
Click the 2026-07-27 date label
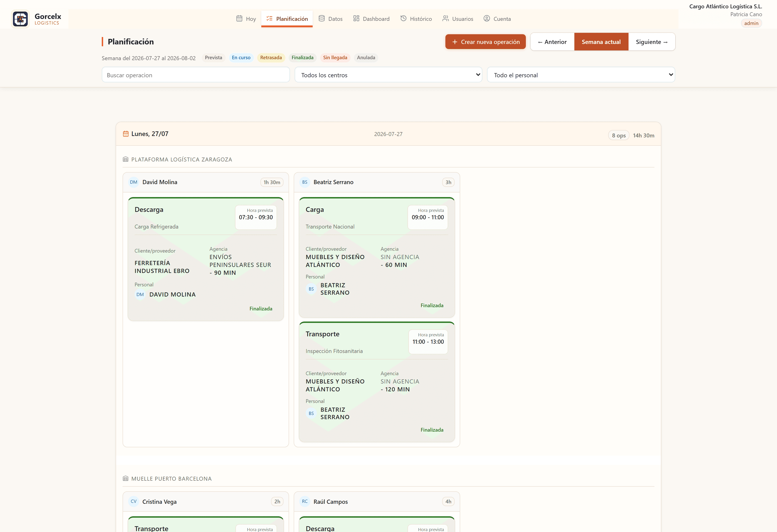(x=388, y=134)
